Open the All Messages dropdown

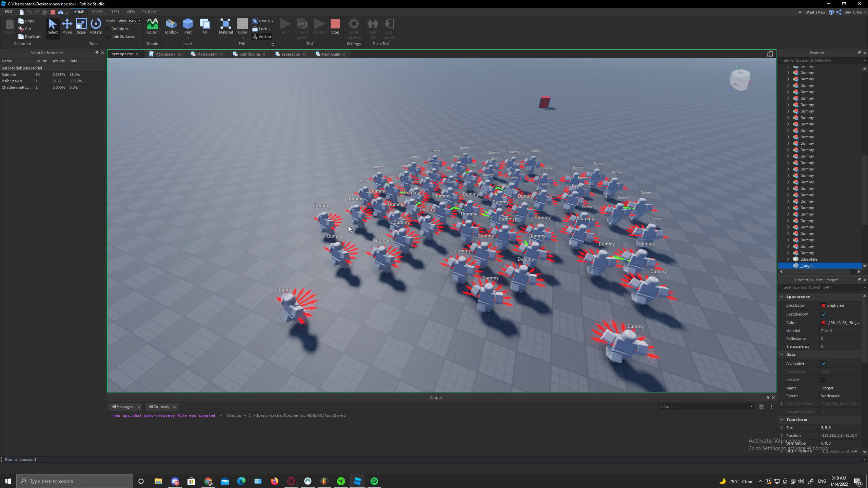(x=125, y=407)
